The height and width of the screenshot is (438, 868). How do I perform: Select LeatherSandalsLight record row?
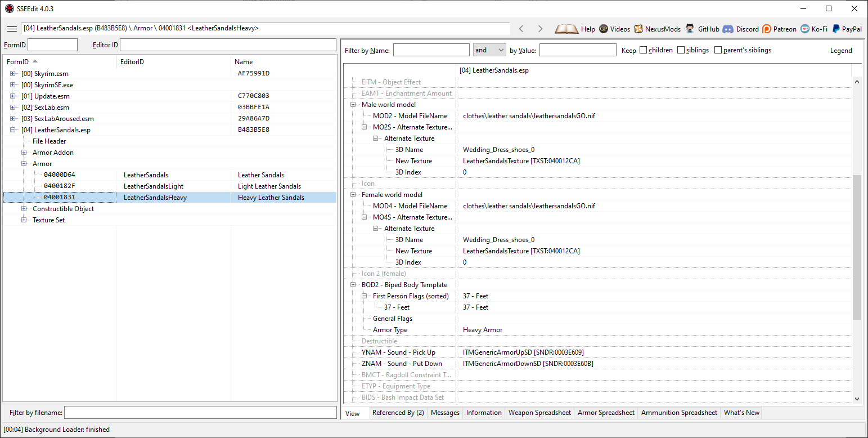(x=170, y=186)
